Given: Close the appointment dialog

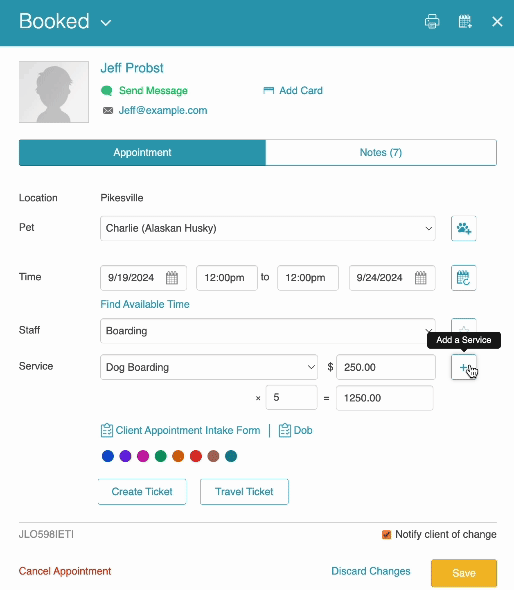Looking at the screenshot, I should pos(497,22).
